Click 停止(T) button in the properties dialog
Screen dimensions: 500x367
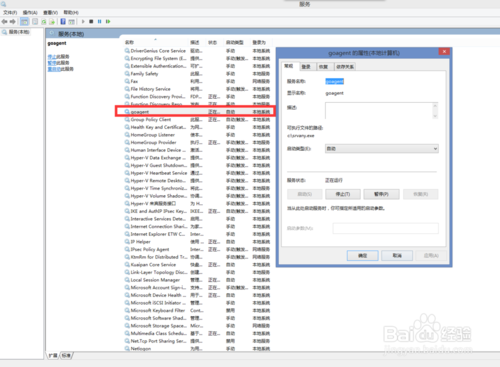click(343, 194)
